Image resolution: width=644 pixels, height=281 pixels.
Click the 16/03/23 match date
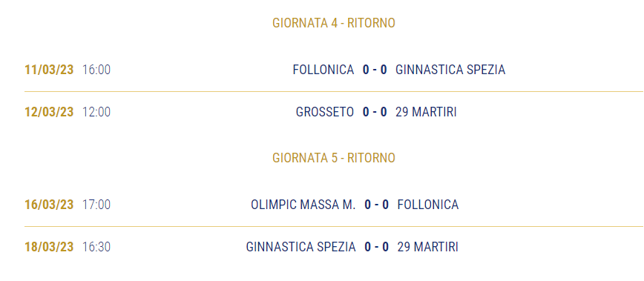49,205
